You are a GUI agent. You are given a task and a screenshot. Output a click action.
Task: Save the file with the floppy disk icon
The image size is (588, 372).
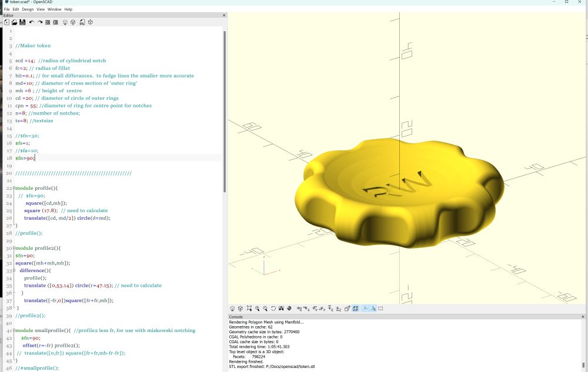(22, 22)
